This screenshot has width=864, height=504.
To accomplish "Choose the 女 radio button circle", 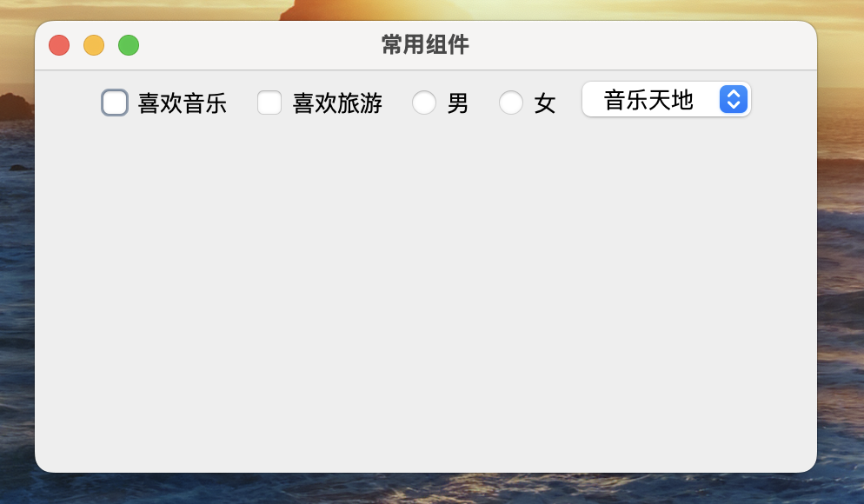I will coord(511,103).
